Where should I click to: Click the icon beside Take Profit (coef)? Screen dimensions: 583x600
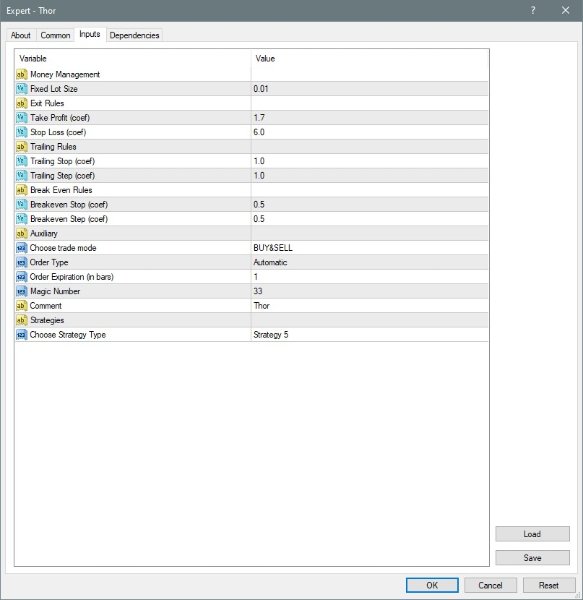click(x=22, y=117)
